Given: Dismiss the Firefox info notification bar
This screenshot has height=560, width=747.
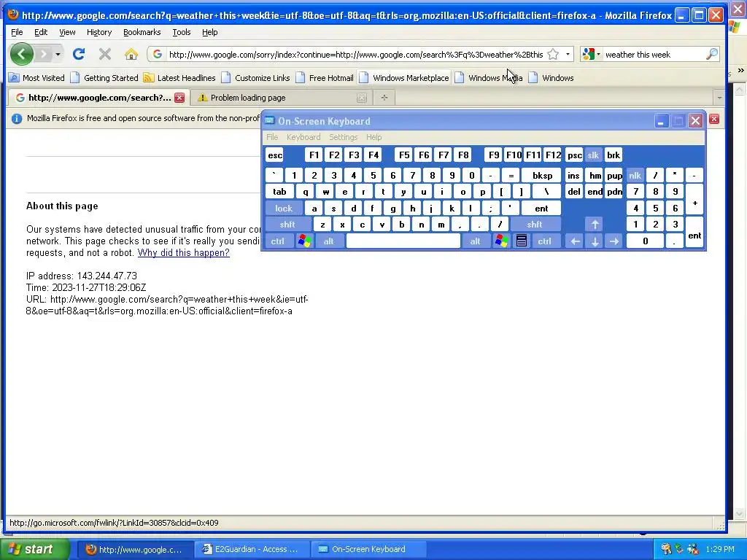Looking at the screenshot, I should click(x=713, y=119).
